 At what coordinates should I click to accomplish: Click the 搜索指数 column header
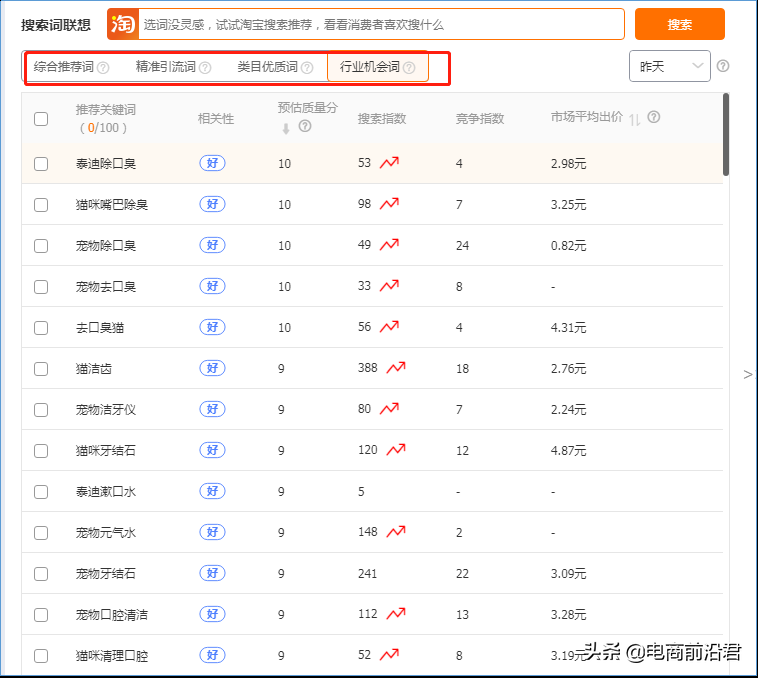(382, 119)
